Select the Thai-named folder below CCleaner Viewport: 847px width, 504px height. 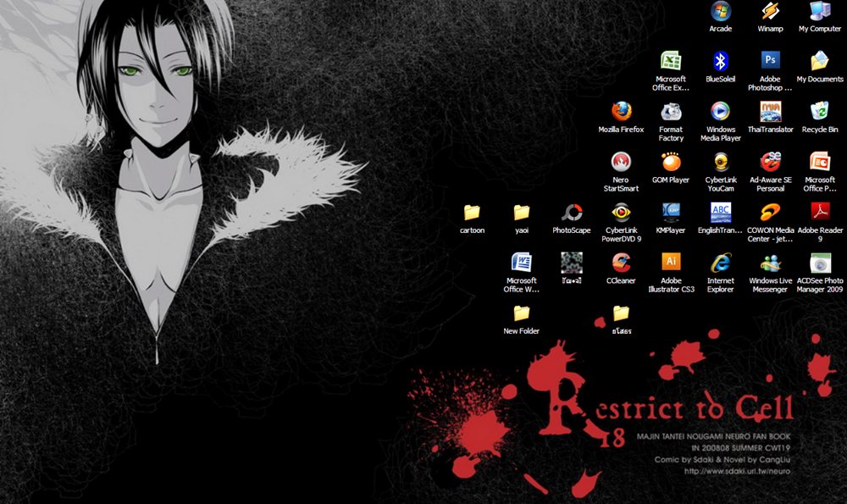tap(621, 313)
